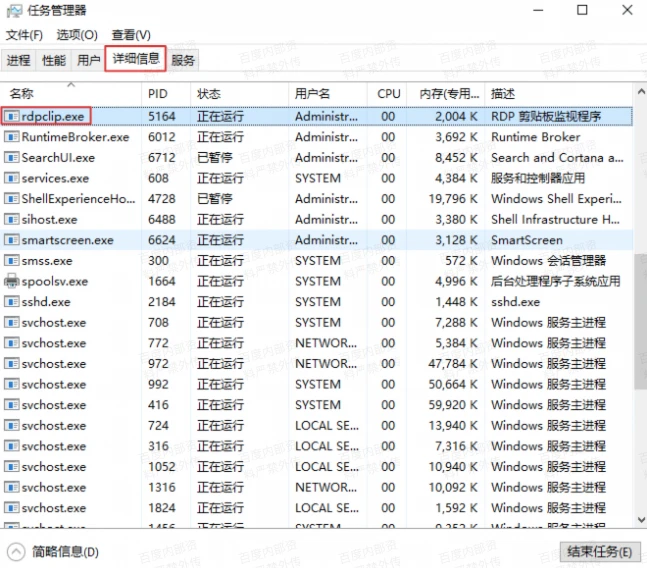Screen dimensions: 647x568
Task: Click the ShellExperienceHost process icon
Action: tap(12, 198)
